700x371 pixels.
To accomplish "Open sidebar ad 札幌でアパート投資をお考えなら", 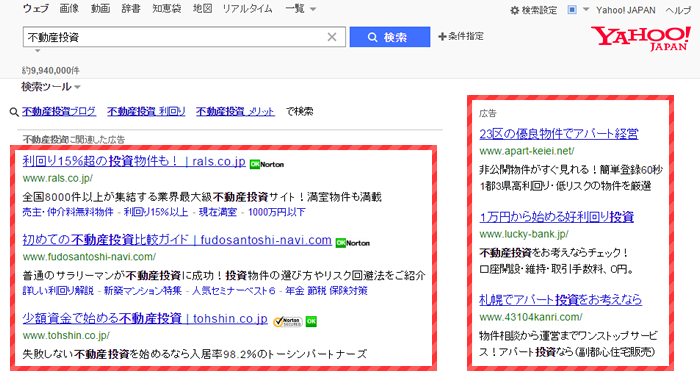I will pyautogui.click(x=561, y=300).
